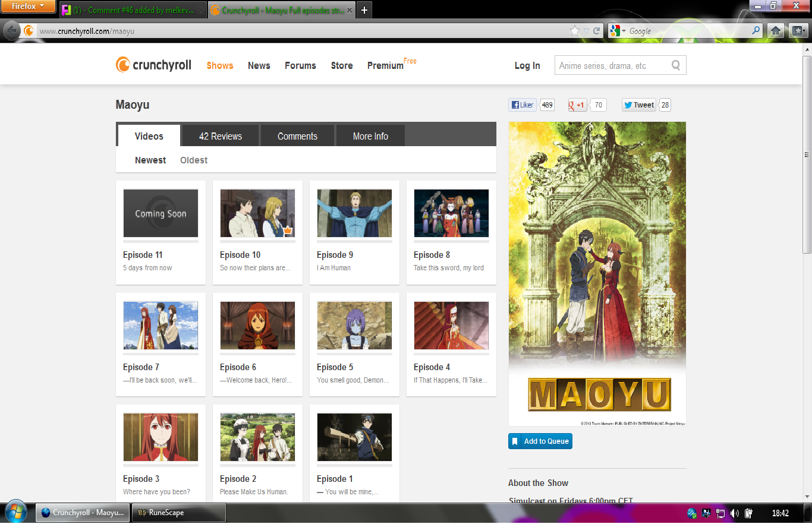
Task: Click the Crunchyroll - Maoyu taskbar button
Action: (x=83, y=513)
